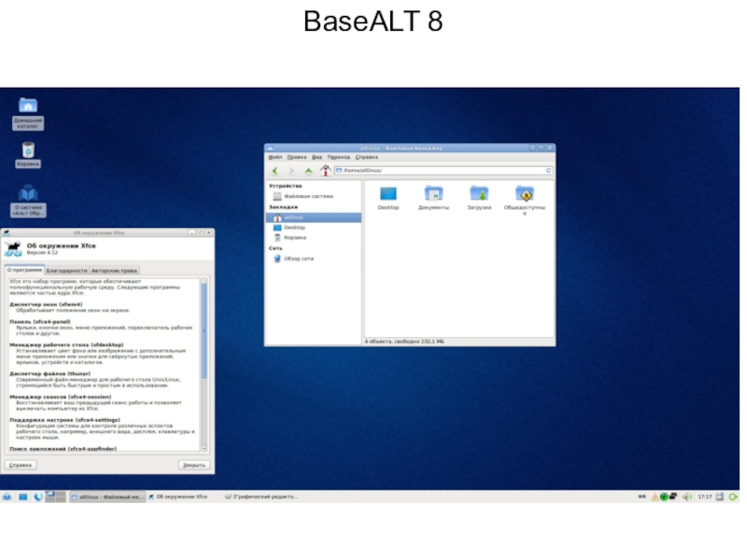747x560 pixels.
Task: Click the keyboard layout indicator in tray
Action: click(641, 497)
